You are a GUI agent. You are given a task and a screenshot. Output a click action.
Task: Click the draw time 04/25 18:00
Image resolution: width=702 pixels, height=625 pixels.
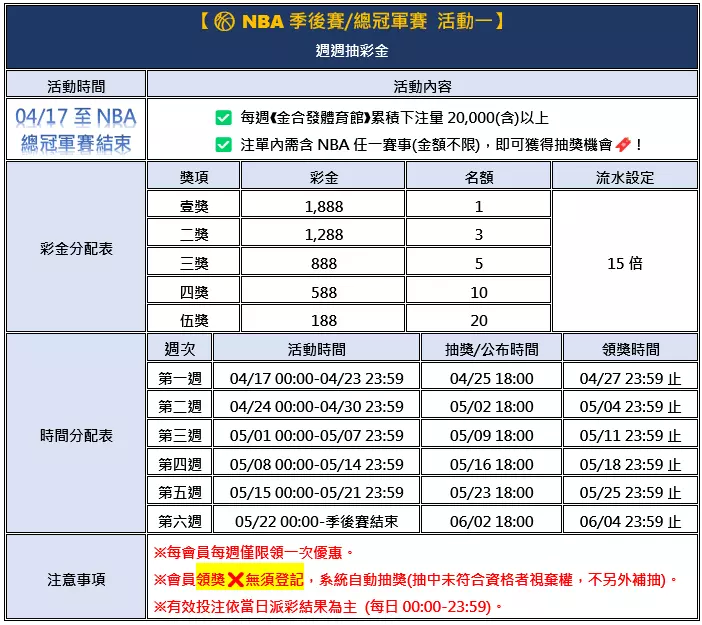point(491,378)
